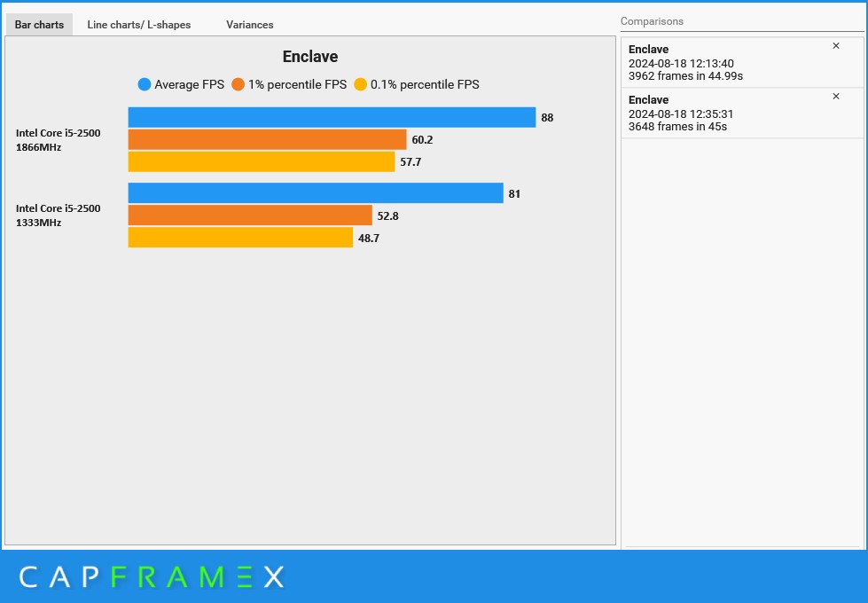Toggle the Average FPS legend marker
Screen dimensions: 868x603
pos(144,84)
